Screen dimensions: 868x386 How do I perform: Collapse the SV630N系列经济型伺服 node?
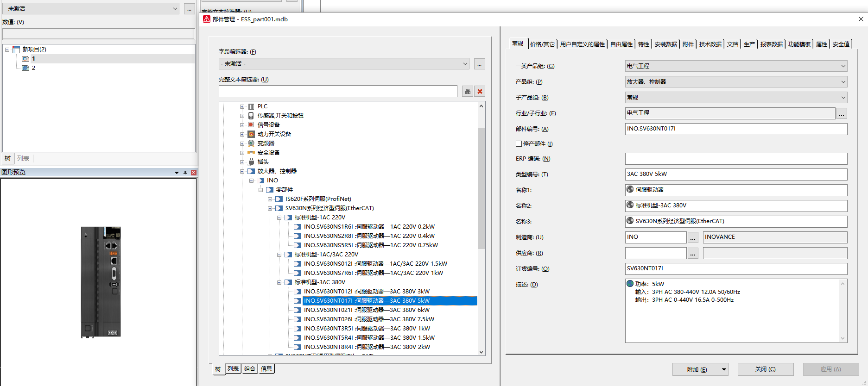270,208
